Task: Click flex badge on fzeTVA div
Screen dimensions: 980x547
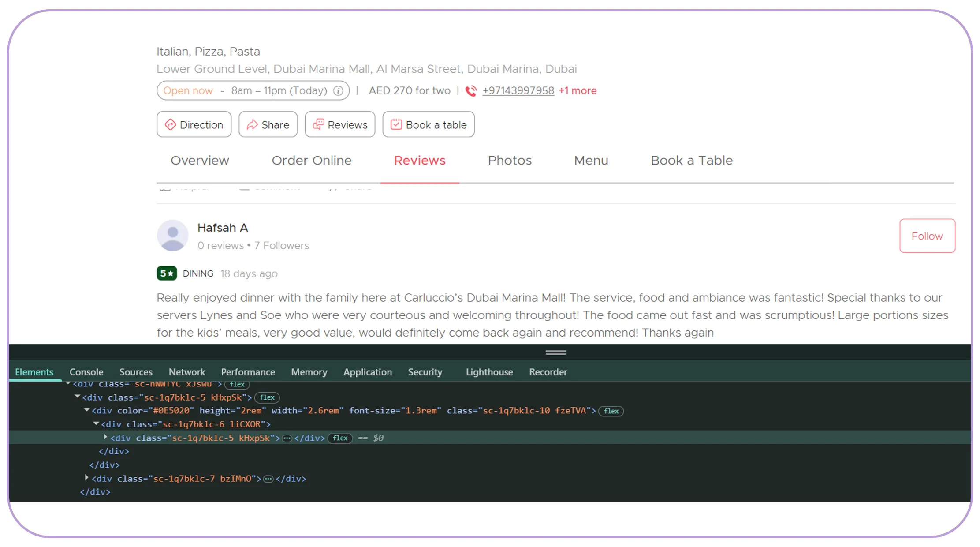Action: coord(611,411)
